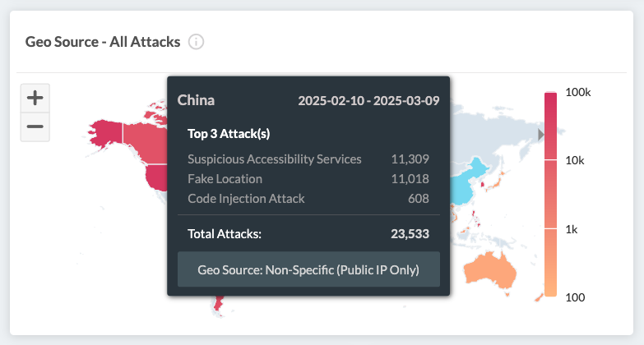This screenshot has width=644, height=345.
Task: Click the date range in the tooltip
Action: pyautogui.click(x=368, y=101)
